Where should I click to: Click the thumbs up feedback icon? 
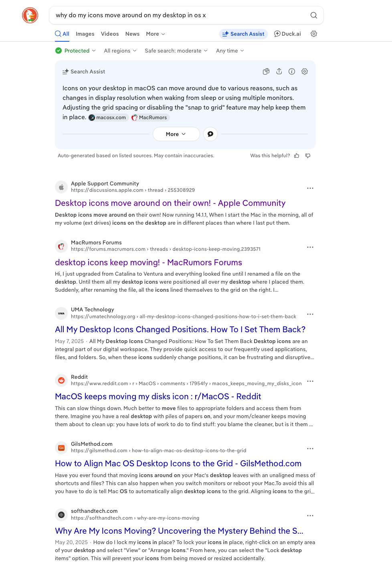coord(297,156)
